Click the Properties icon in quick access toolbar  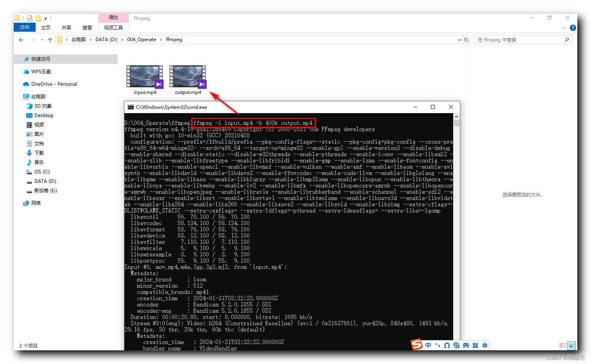coord(30,18)
